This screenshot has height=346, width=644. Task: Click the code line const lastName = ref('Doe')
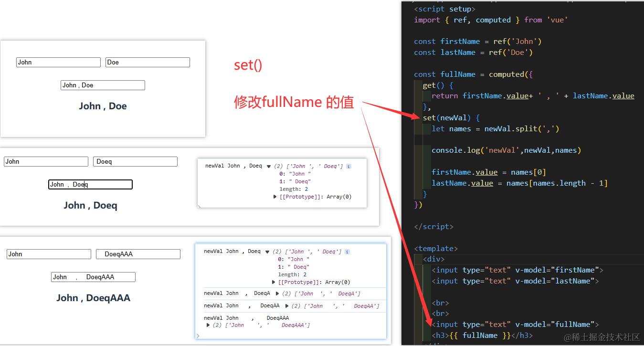pyautogui.click(x=473, y=52)
